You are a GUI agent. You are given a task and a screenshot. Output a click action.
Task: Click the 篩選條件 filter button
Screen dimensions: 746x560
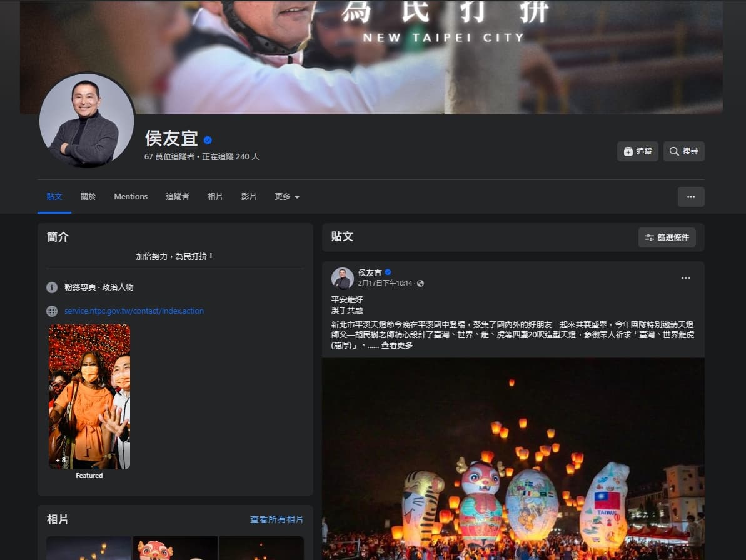[x=667, y=237]
